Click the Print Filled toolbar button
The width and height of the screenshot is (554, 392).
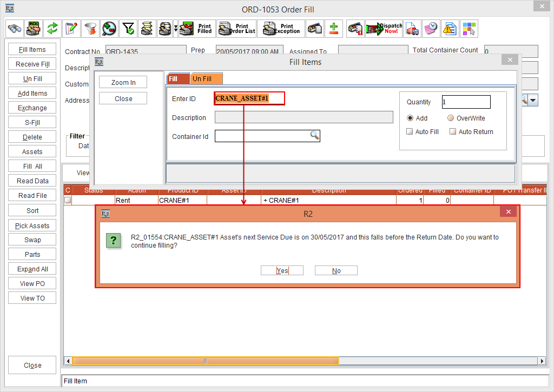tap(196, 29)
